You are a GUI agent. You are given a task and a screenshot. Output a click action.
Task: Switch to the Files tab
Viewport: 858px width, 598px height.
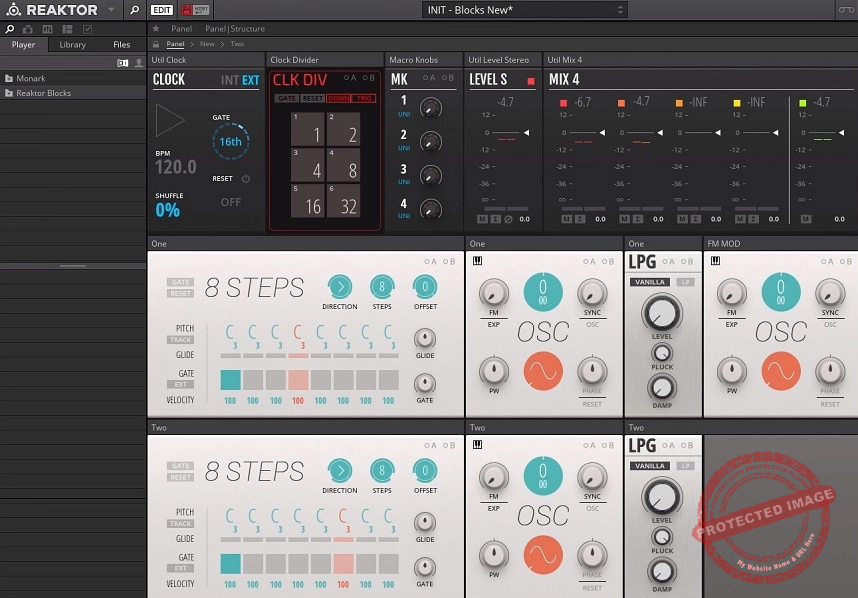121,45
